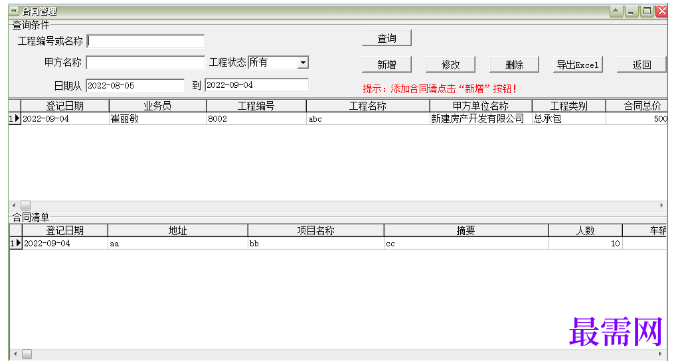The width and height of the screenshot is (681, 363).
Task: Click 登记日期 header in upper table
Action: [65, 106]
